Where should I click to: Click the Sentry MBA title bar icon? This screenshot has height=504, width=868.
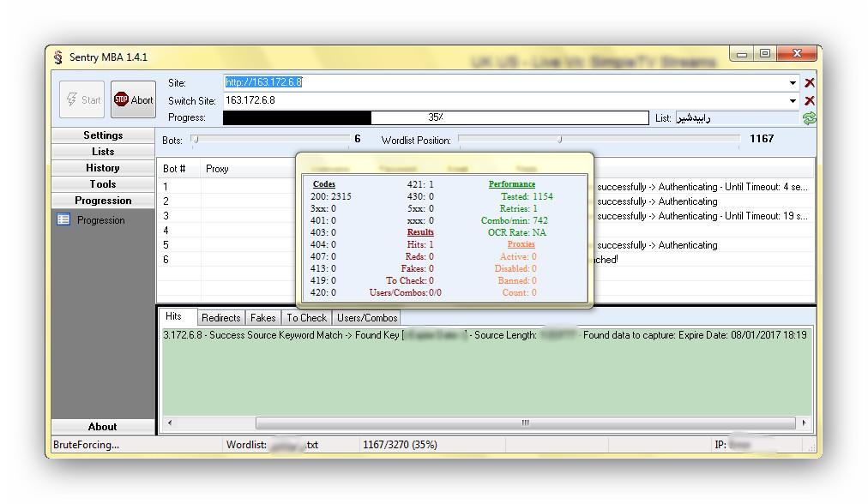tap(58, 57)
